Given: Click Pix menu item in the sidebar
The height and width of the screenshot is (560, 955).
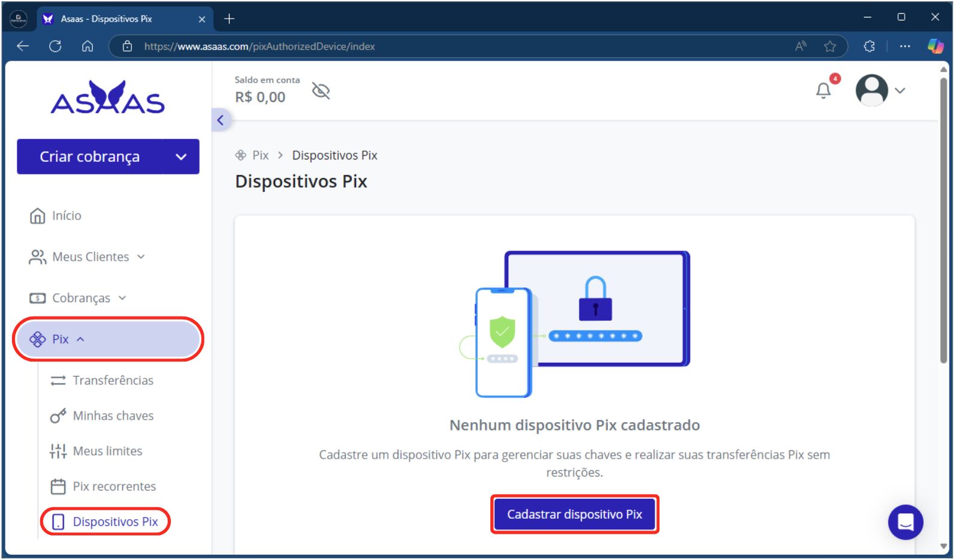Looking at the screenshot, I should pos(108,339).
